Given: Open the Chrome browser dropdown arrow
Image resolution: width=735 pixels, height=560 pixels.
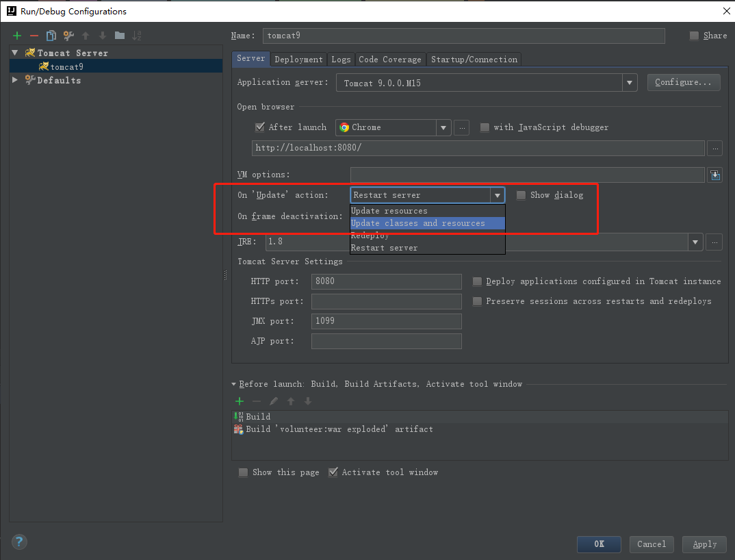Looking at the screenshot, I should (443, 127).
